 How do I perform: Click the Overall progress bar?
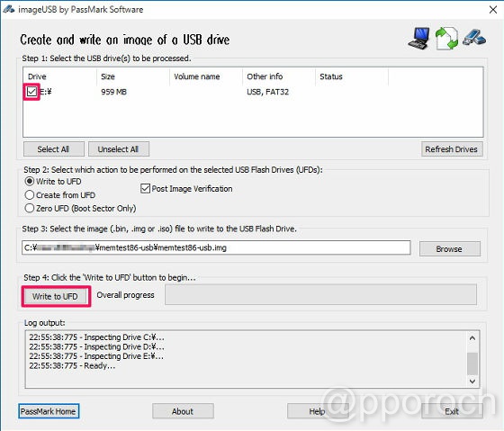pos(320,294)
